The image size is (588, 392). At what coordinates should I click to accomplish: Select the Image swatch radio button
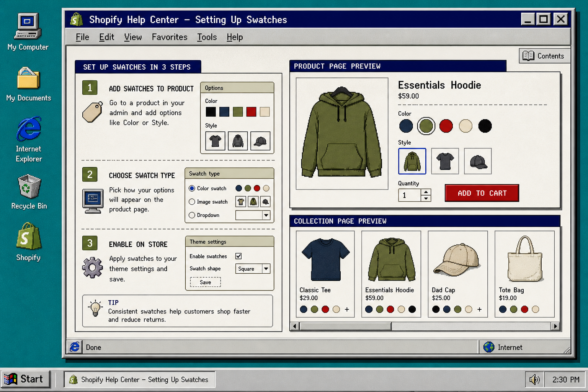192,202
